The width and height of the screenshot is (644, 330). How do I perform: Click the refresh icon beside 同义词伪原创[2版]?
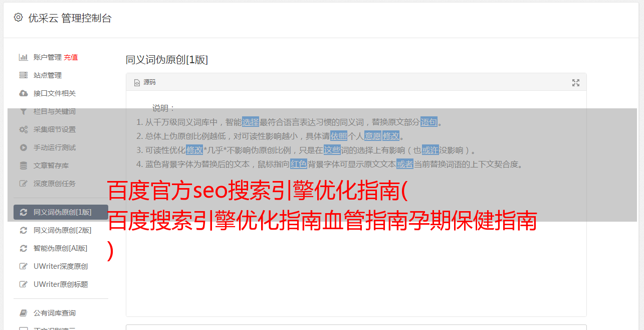[x=23, y=230]
